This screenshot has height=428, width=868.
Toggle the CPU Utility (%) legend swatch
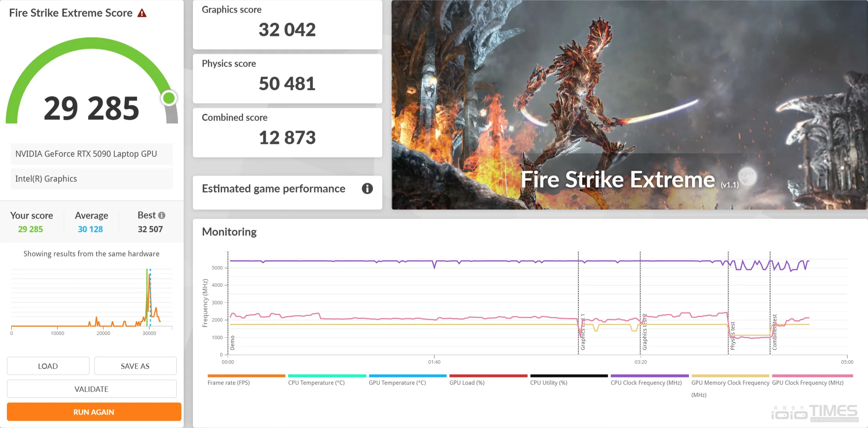569,376
